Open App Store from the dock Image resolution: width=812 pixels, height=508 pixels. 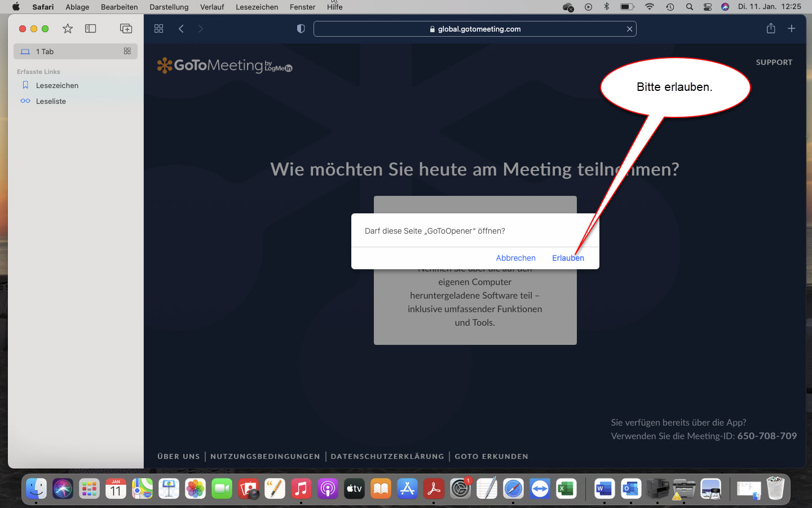[x=407, y=488]
